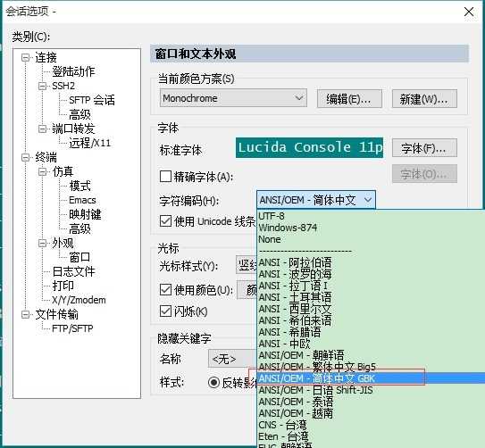Select 终端 category label
Viewport: 485px width, 448px height.
point(46,157)
